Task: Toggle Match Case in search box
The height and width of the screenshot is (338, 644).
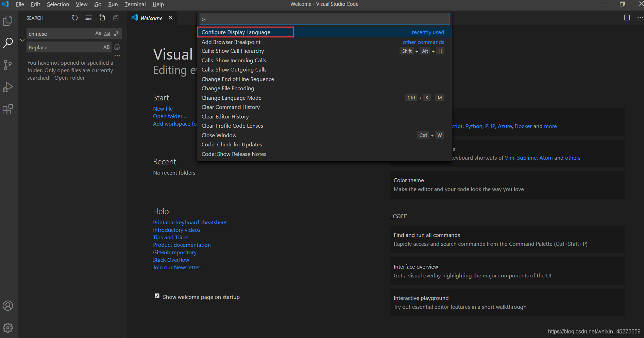Action: pyautogui.click(x=98, y=33)
